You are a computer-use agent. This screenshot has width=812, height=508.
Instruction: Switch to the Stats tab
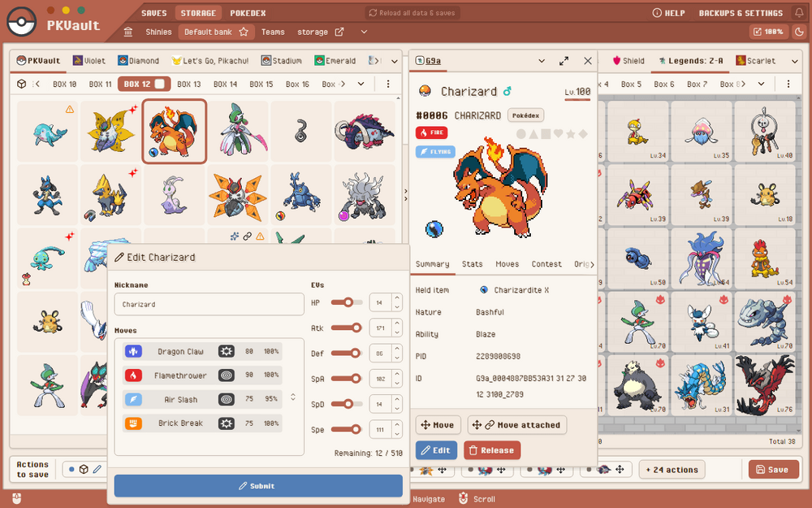473,264
